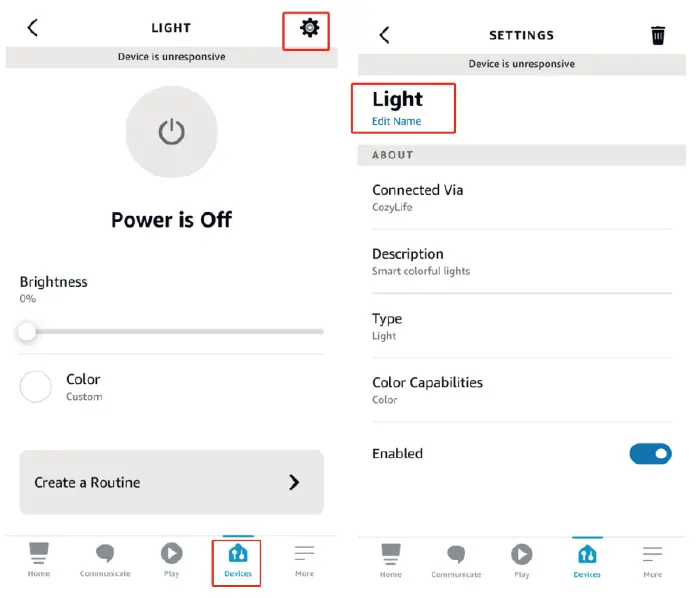698x598 pixels.
Task: Open More menu in Settings screen
Action: click(652, 559)
